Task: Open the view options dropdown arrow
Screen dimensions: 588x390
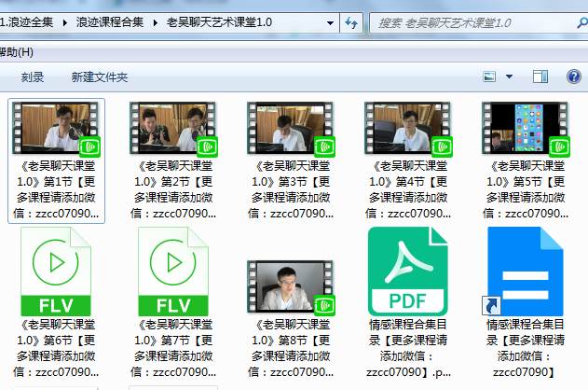Action: 509,77
